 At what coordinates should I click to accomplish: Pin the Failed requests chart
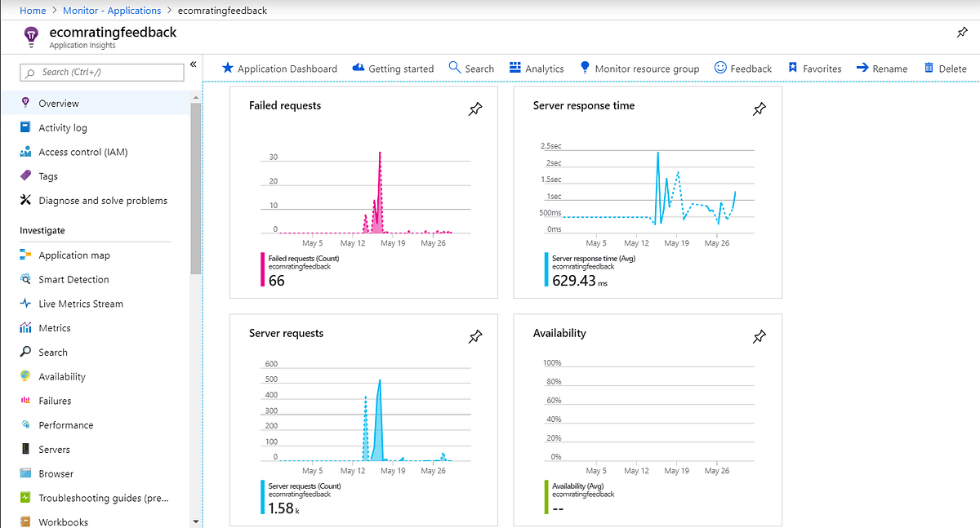pos(475,109)
